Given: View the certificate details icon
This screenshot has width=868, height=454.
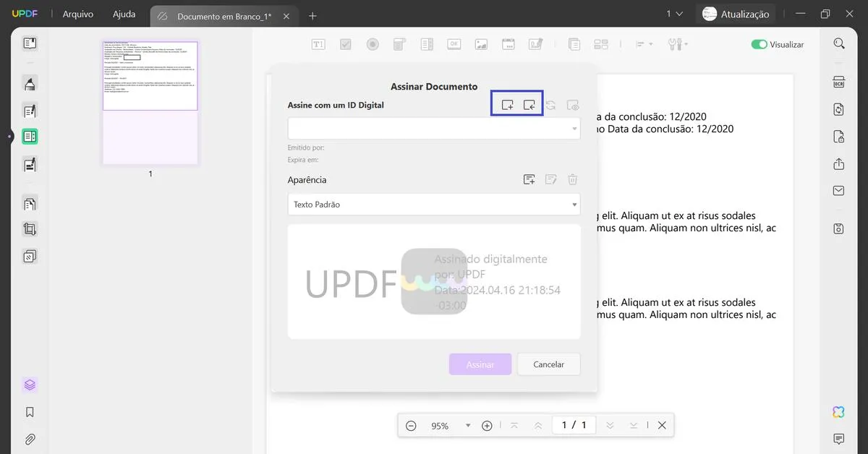Looking at the screenshot, I should [x=573, y=106].
